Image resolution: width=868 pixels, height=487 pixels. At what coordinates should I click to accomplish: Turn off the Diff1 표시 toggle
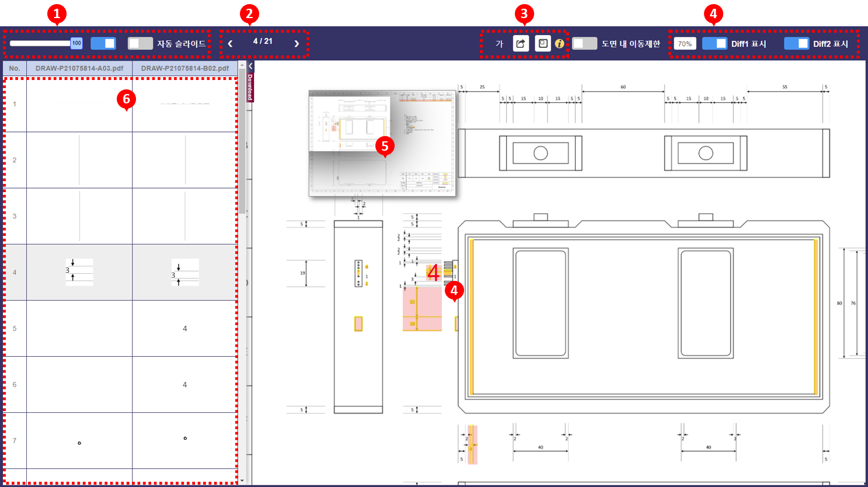coord(714,44)
